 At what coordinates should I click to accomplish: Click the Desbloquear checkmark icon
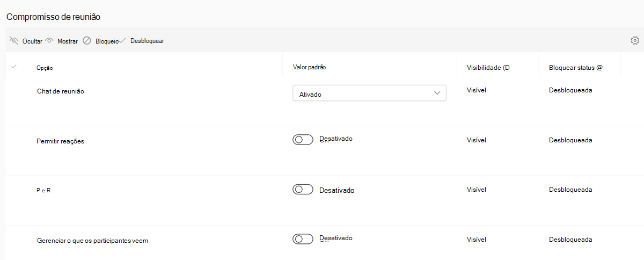[123, 40]
